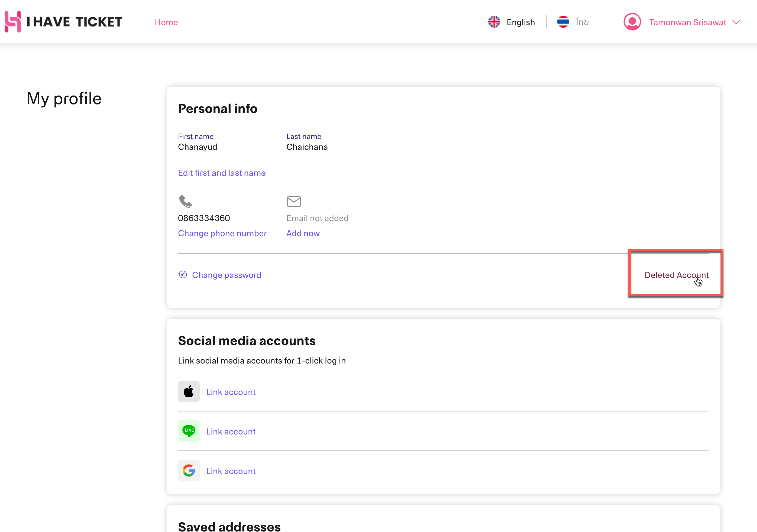Click the user avatar icon
Screen dimensions: 757x532
click(632, 22)
